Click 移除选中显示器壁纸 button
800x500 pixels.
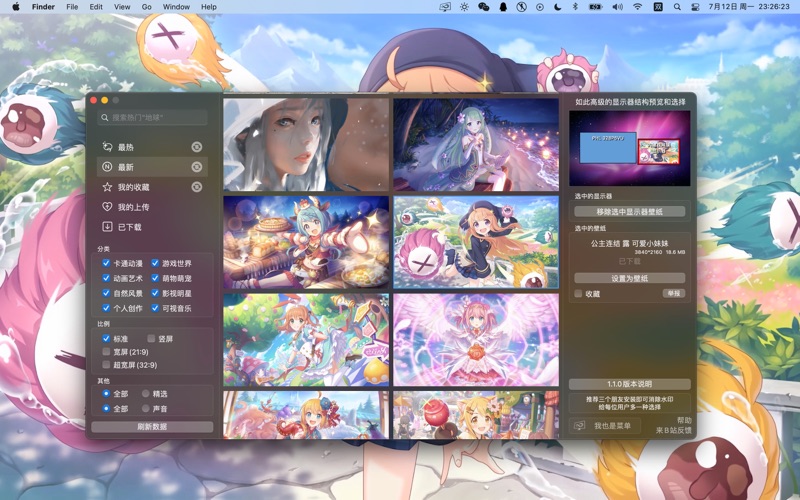630,212
